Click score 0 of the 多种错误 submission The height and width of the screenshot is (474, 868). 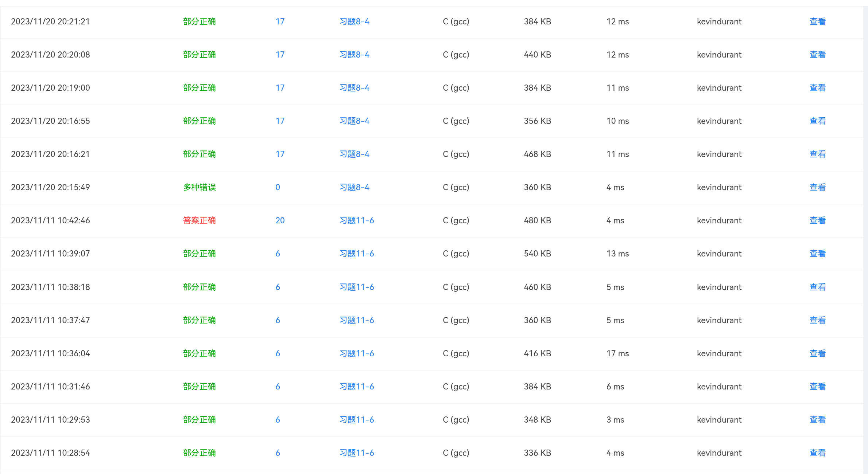pyautogui.click(x=278, y=187)
